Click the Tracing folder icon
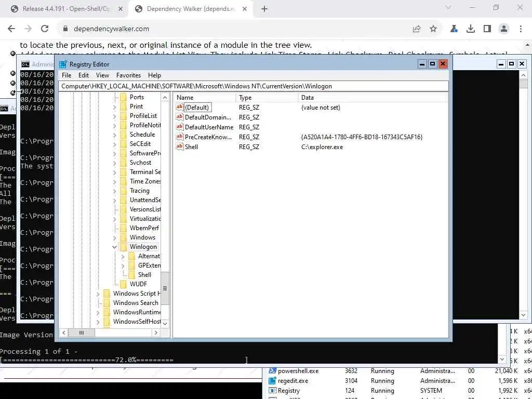Viewport: 532px width, 399px height. click(x=123, y=191)
